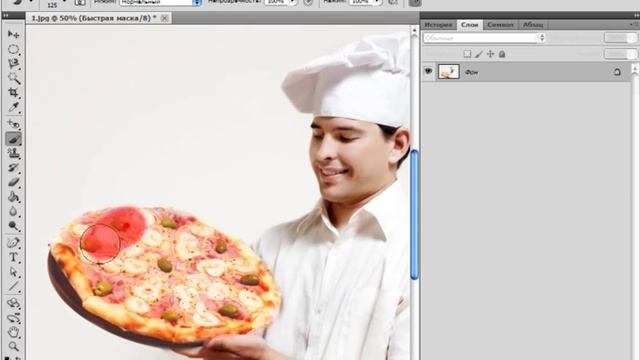The height and width of the screenshot is (360, 640).
Task: Select the Elliptical Marquee tool
Action: (x=13, y=49)
